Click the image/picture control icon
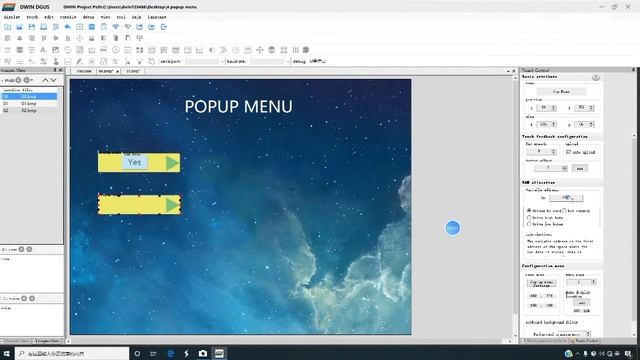Image resolution: width=640 pixels, height=360 pixels. pyautogui.click(x=56, y=50)
